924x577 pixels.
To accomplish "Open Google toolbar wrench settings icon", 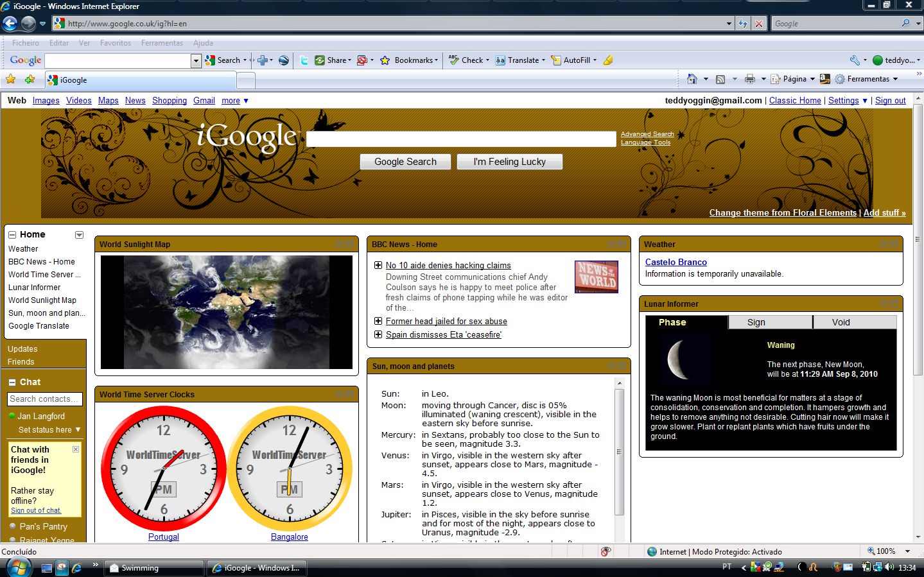I will [855, 60].
